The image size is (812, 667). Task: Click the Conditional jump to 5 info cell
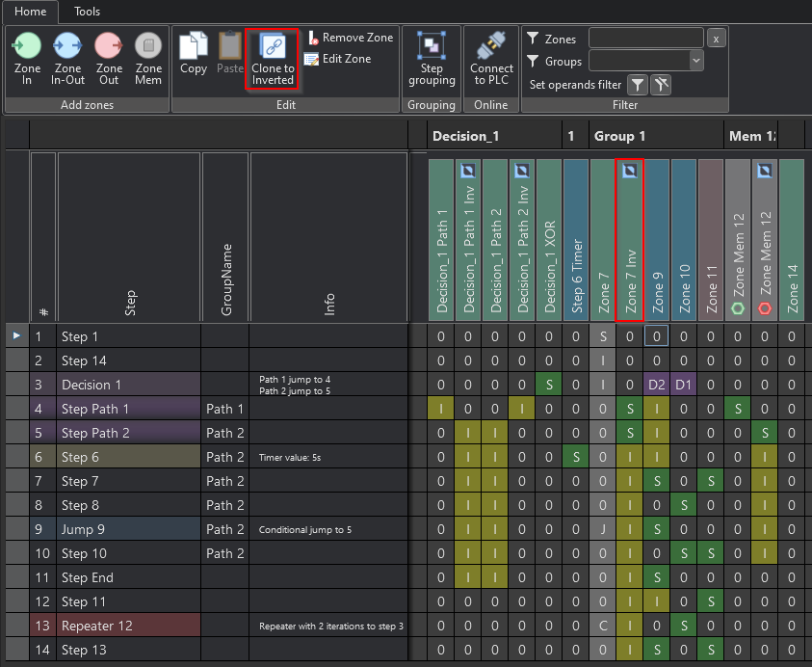point(328,529)
